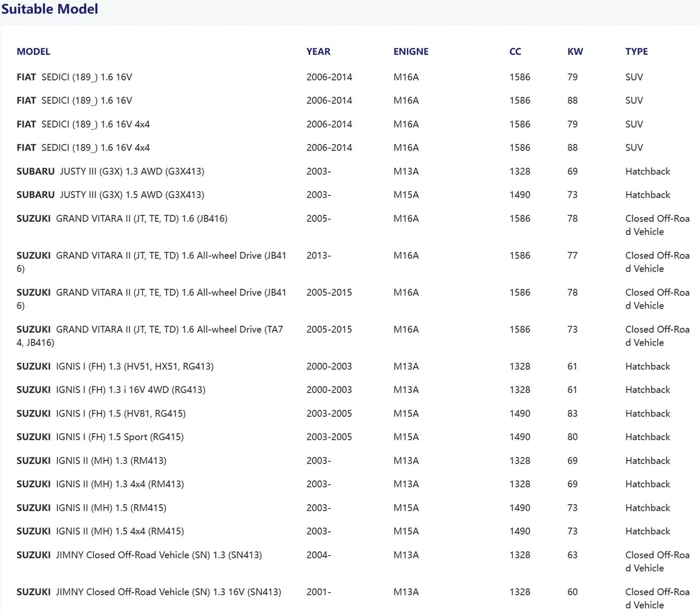Viewport: 700px width, 613px height.
Task: Click SUZUKI GRAND VITARA II 1.6 (JB416) model
Action: coord(122,218)
